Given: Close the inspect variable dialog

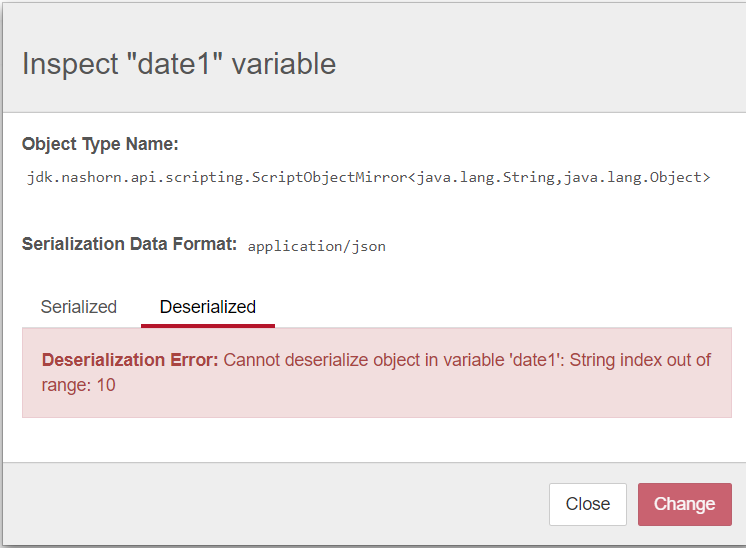Looking at the screenshot, I should coord(588,504).
